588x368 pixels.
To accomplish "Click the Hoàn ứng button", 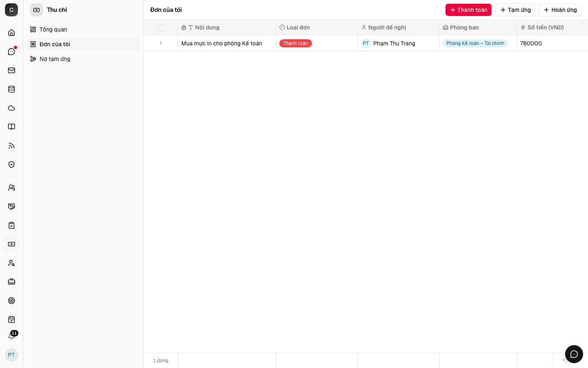I will click(x=560, y=10).
